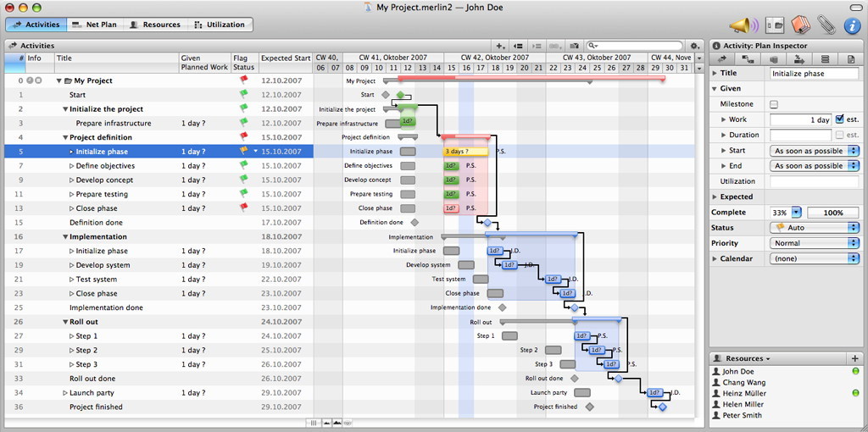
Task: Toggle the blue info inspector icon
Action: pyautogui.click(x=852, y=25)
